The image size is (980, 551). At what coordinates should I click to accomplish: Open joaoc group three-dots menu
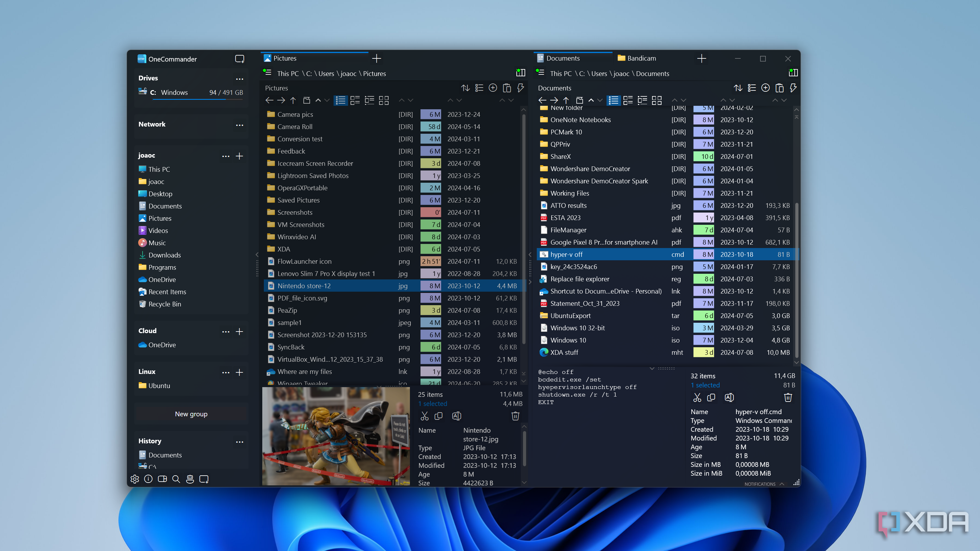pos(226,156)
